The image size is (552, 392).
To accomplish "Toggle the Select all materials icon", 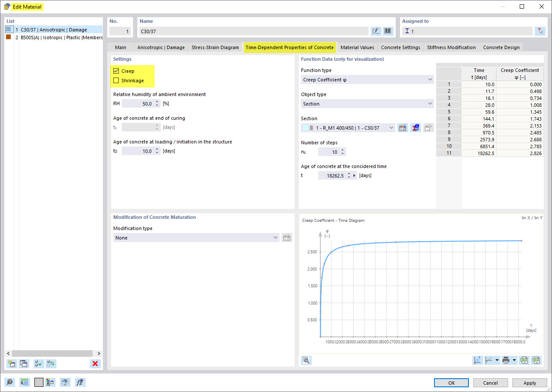I will (38, 364).
